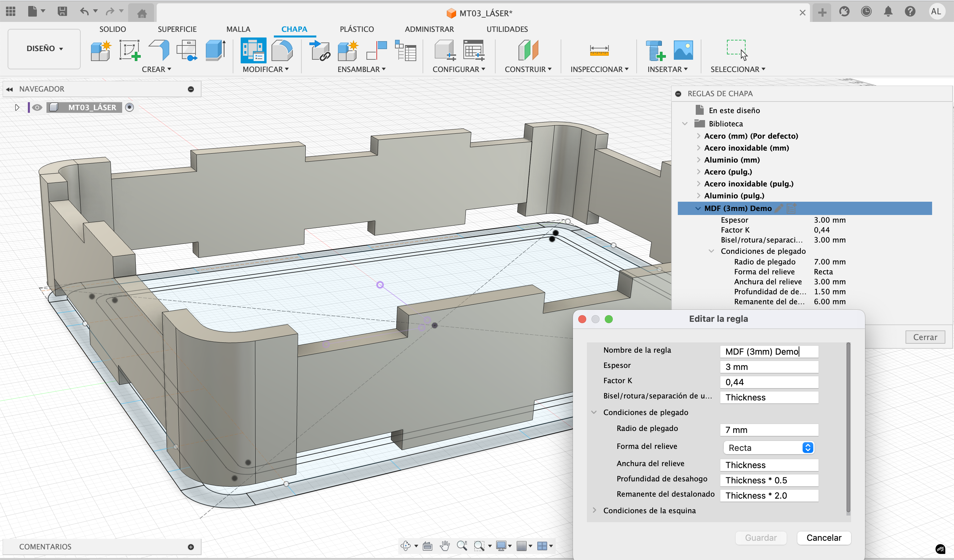The image size is (954, 560).
Task: Click the Insert fastener screw icon
Action: 655,50
